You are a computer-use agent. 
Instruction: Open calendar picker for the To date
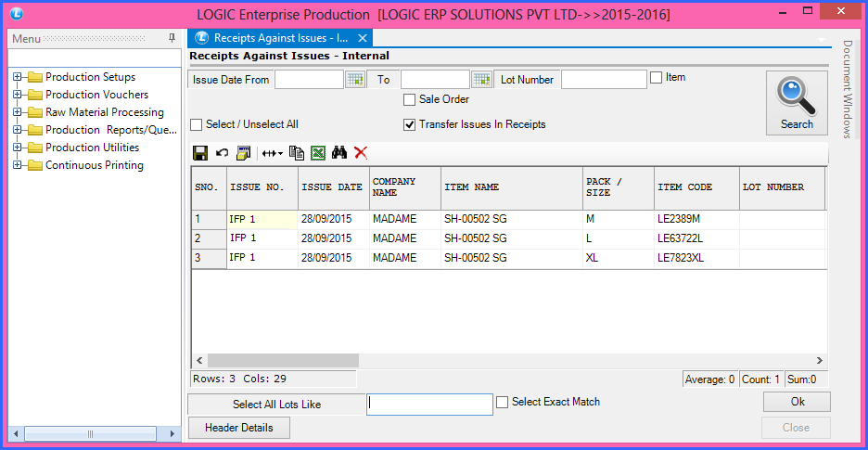(481, 79)
